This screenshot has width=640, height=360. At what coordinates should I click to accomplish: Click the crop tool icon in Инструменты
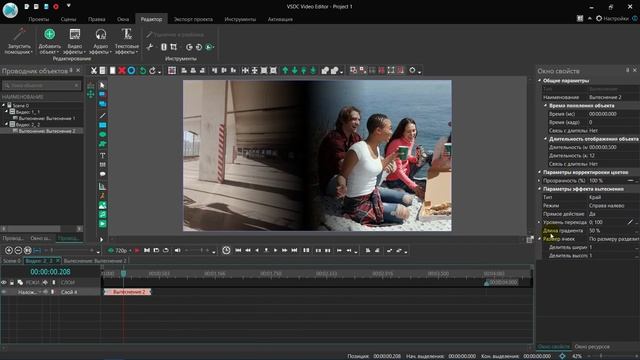tap(173, 47)
